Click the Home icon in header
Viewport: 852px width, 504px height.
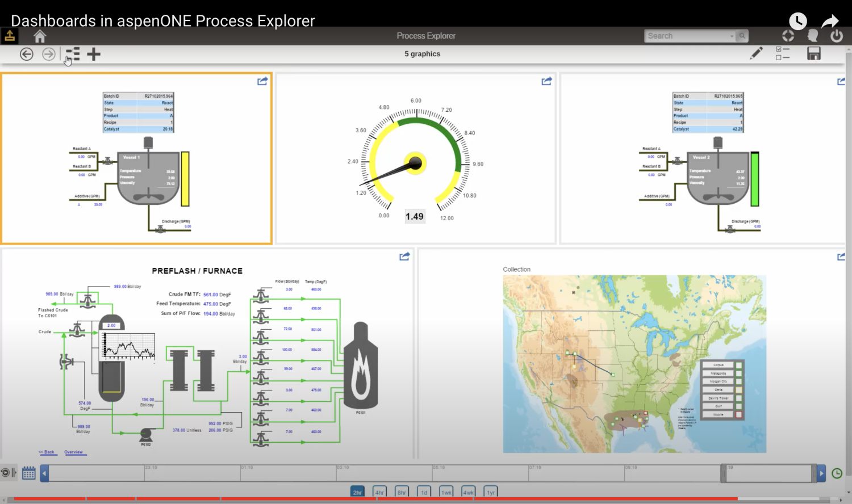40,36
